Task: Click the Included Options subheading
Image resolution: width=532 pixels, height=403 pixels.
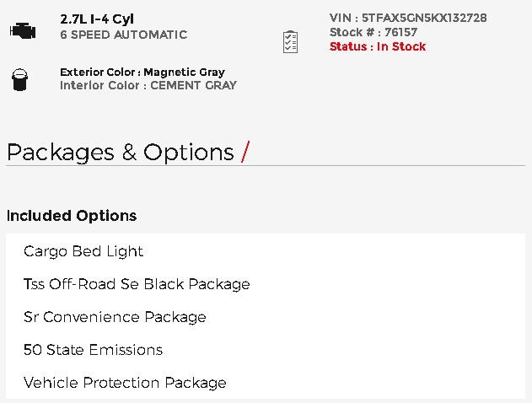Action: point(72,216)
